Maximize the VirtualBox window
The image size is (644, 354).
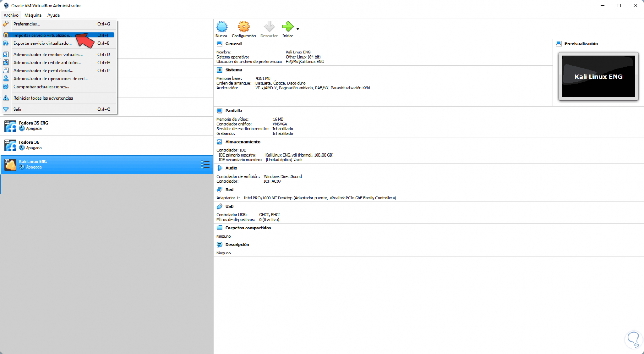(619, 5)
